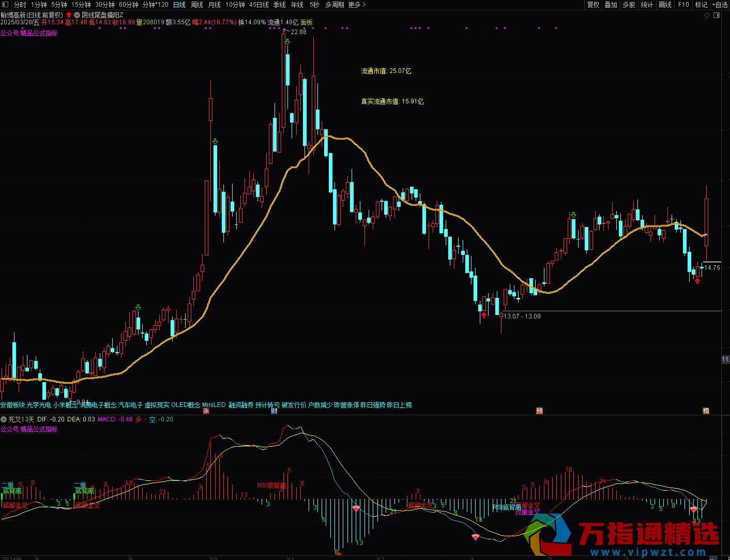Image resolution: width=730 pixels, height=560 pixels.
Task: Click the orange 预 event marker
Action: click(540, 411)
